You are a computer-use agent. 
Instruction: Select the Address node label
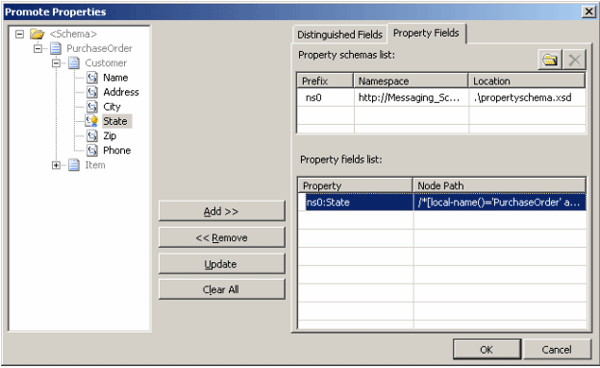coord(121,92)
